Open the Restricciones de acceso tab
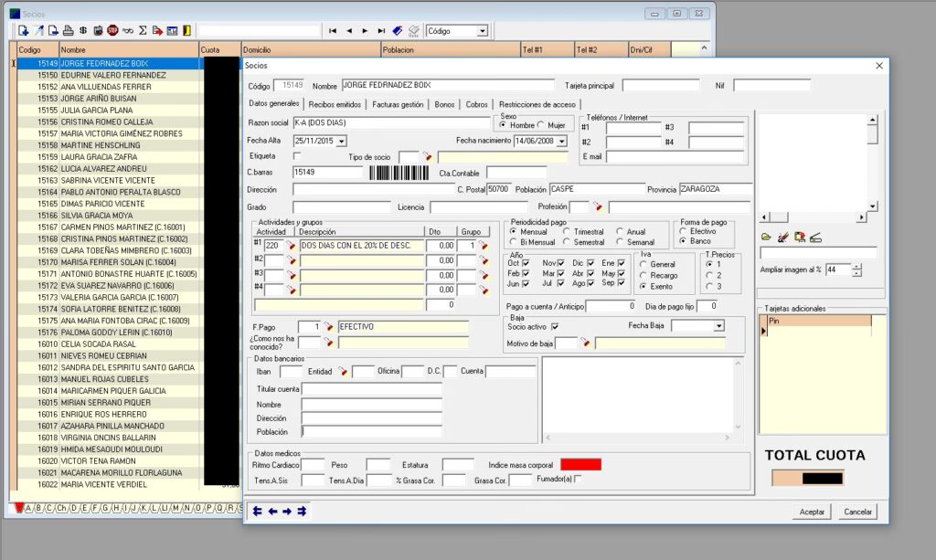Viewport: 936px width, 560px height. click(x=537, y=105)
